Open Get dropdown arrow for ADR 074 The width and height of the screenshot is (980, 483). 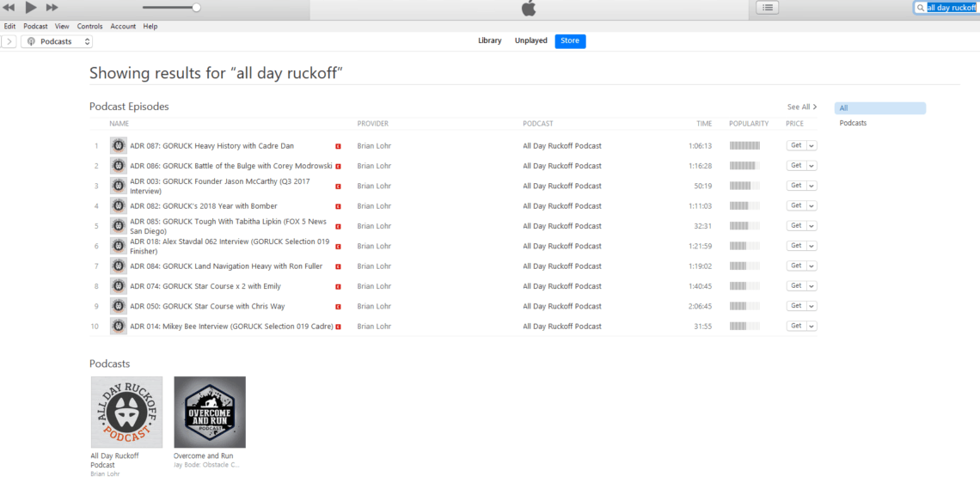pyautogui.click(x=812, y=285)
